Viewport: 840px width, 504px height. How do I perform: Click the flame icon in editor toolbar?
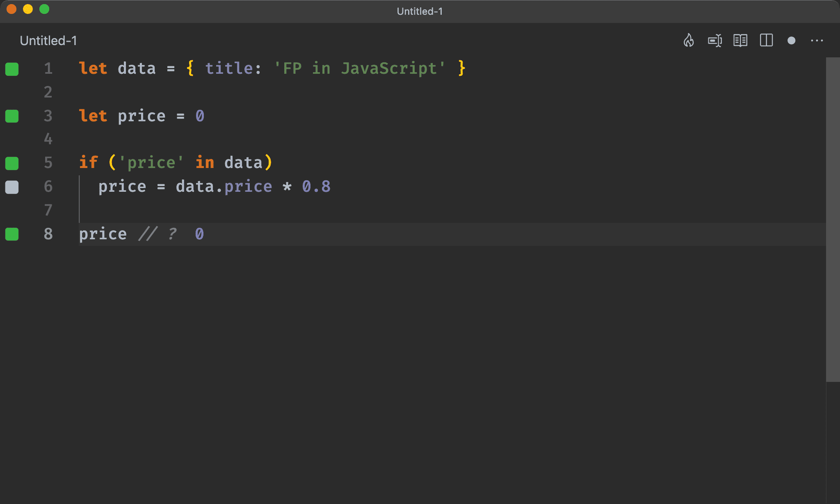pos(689,41)
